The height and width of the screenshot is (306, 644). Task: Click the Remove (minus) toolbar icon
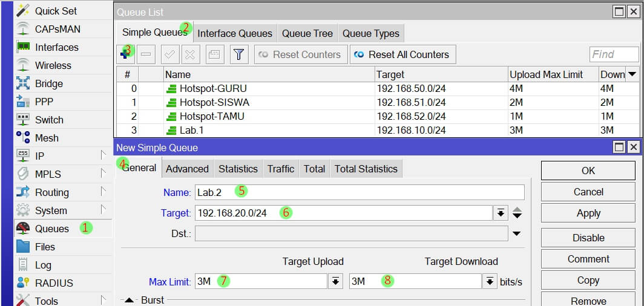tap(146, 54)
